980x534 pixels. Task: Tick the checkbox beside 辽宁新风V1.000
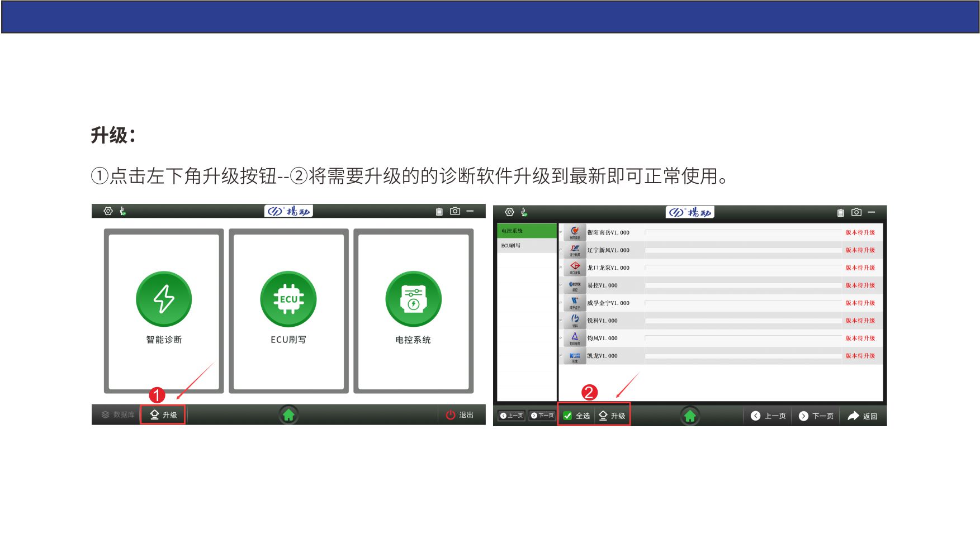click(561, 250)
